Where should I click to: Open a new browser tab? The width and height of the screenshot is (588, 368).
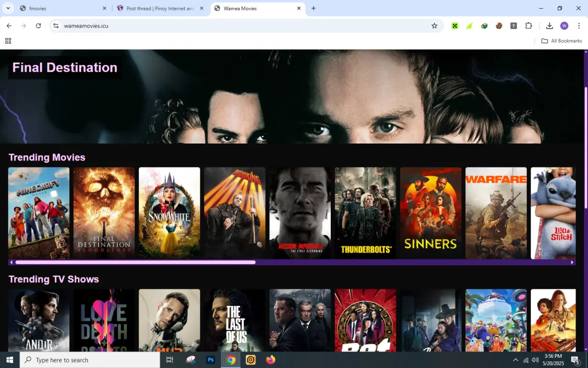pos(313,8)
